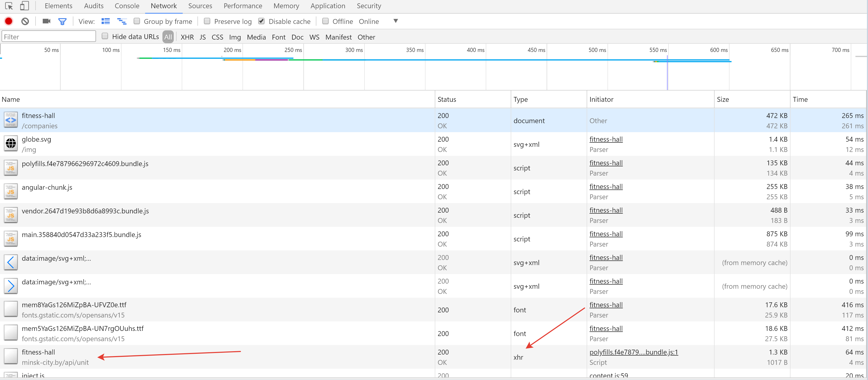
Task: Open the Application tab
Action: click(327, 6)
